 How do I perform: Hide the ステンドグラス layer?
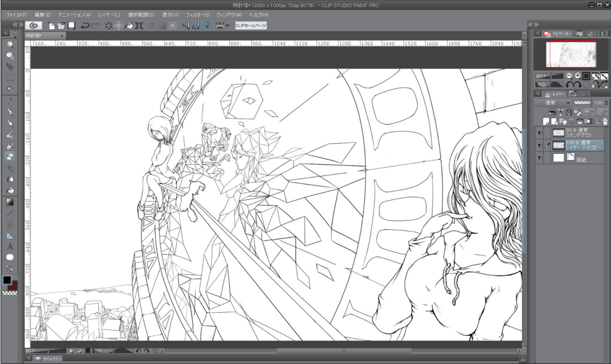pos(539,133)
